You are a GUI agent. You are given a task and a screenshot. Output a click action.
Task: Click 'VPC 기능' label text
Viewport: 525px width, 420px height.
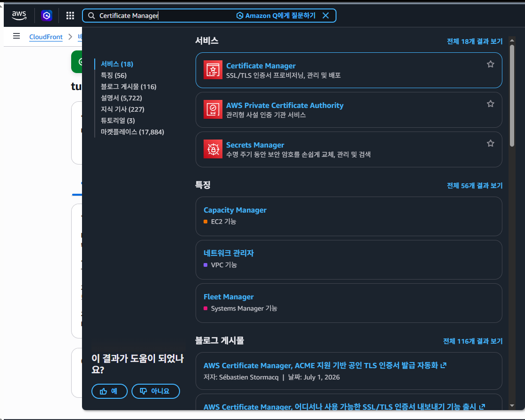point(224,265)
